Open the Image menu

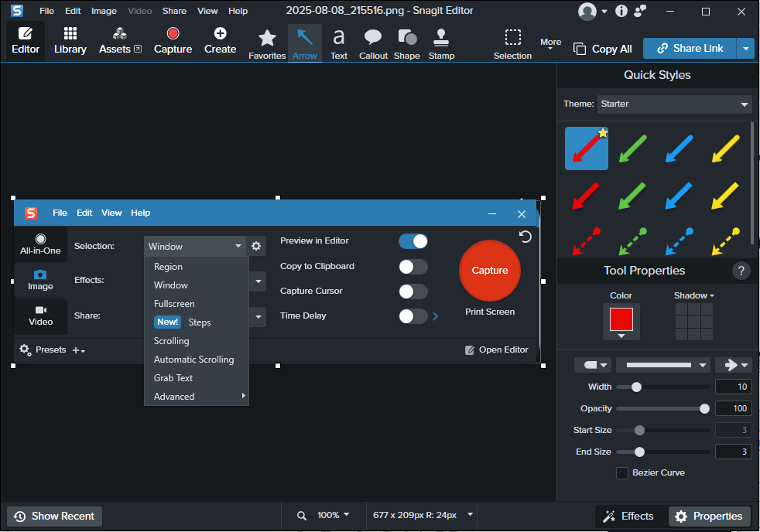coord(104,11)
